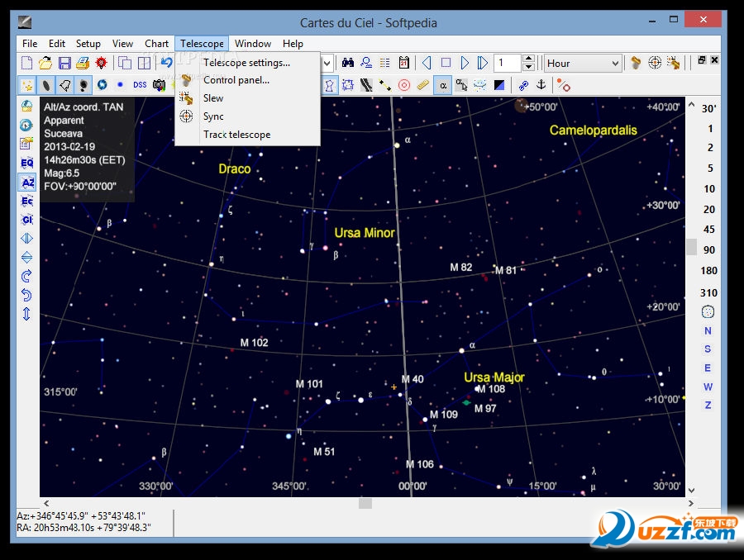Screen dimensions: 744x560
Task: Click the calendar icon in toolbar
Action: 404,63
